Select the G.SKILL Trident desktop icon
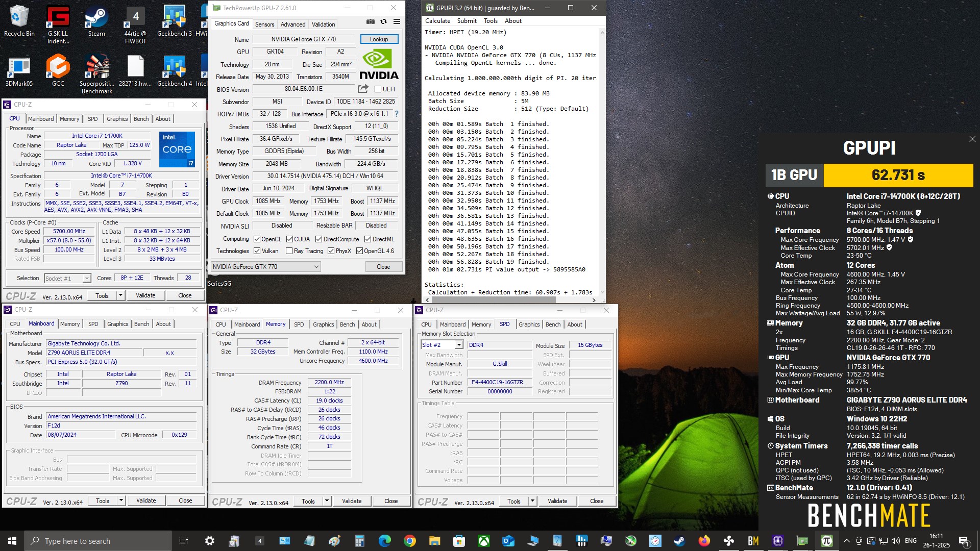 (58, 24)
